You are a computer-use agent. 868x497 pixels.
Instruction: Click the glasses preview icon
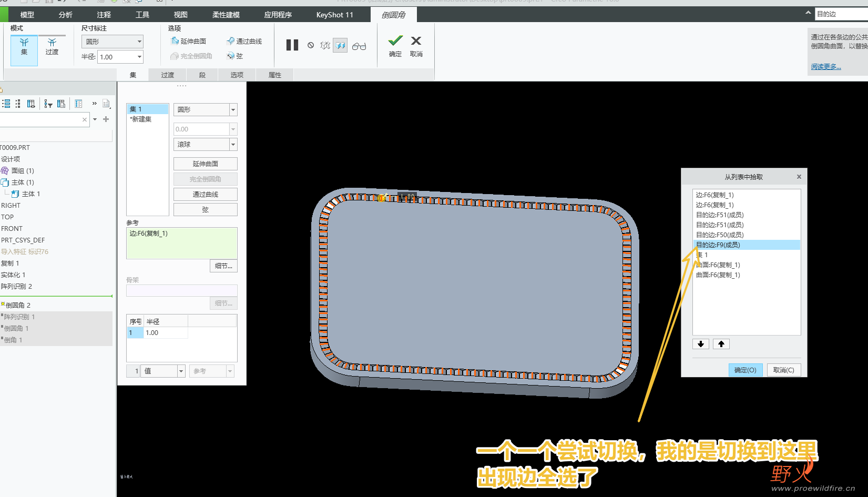click(359, 46)
